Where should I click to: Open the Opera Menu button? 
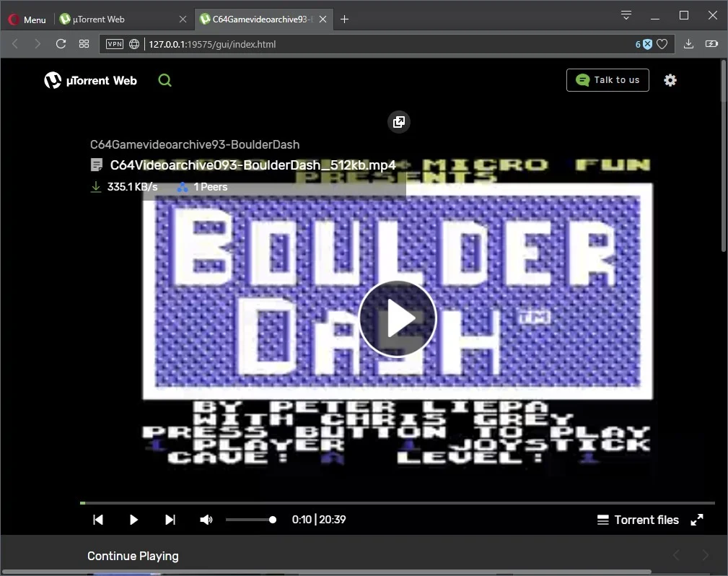[27, 19]
